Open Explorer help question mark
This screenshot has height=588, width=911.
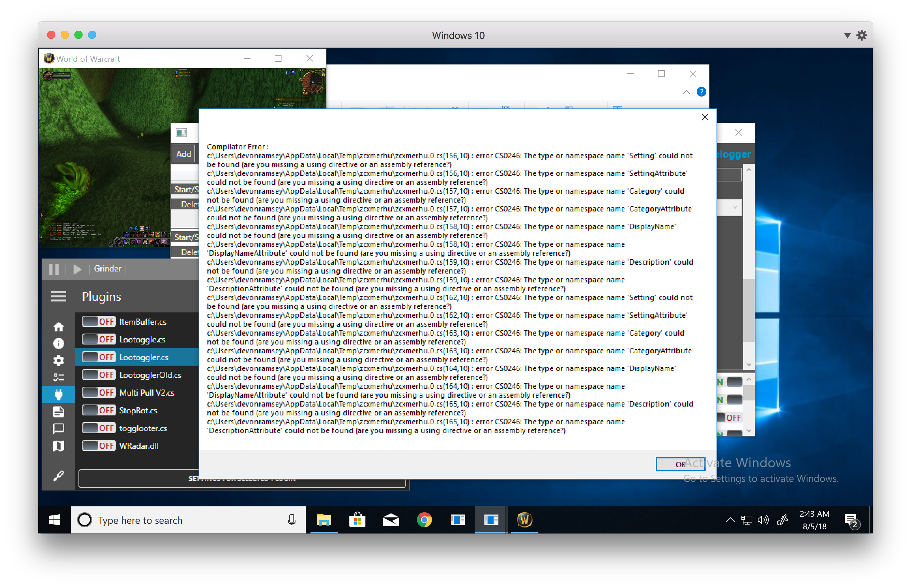point(701,92)
